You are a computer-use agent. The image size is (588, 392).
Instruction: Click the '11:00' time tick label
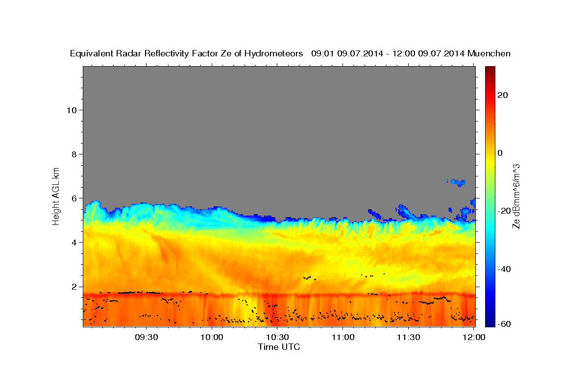pos(343,337)
